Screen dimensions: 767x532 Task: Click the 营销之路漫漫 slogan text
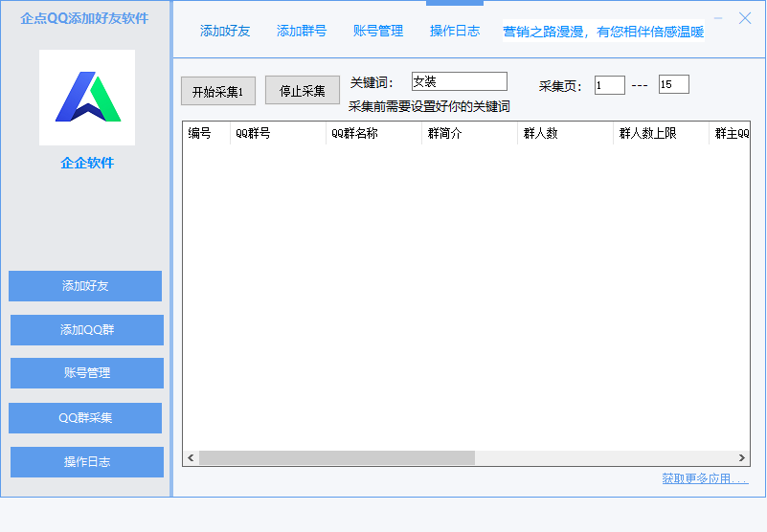[603, 32]
